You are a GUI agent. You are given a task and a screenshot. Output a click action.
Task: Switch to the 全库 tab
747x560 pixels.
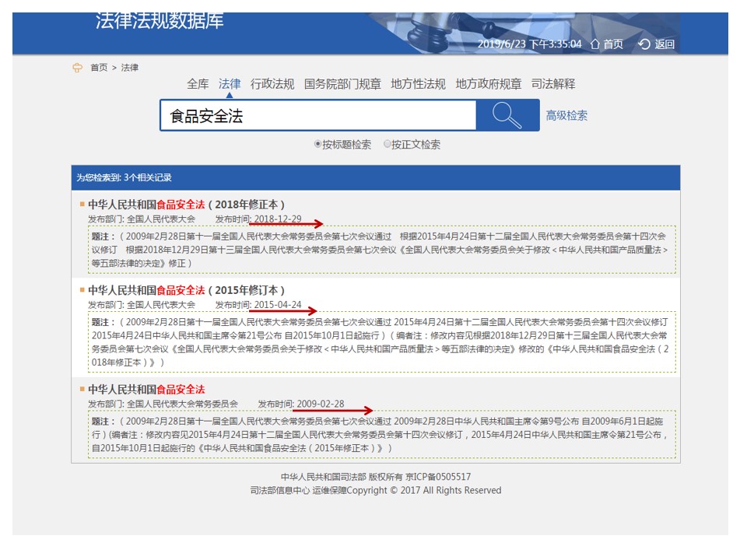(198, 84)
